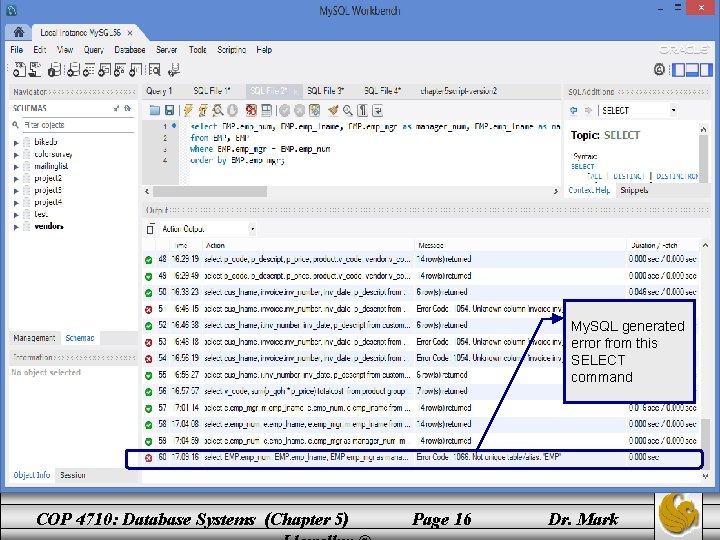Click the create function toolbar icon
720x540 pixels.
tap(135, 69)
